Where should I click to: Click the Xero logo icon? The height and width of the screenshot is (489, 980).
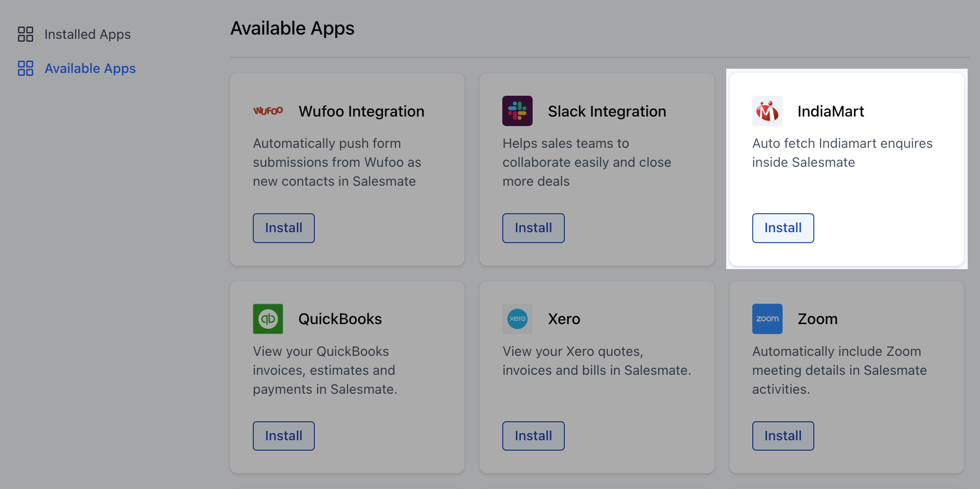click(517, 319)
